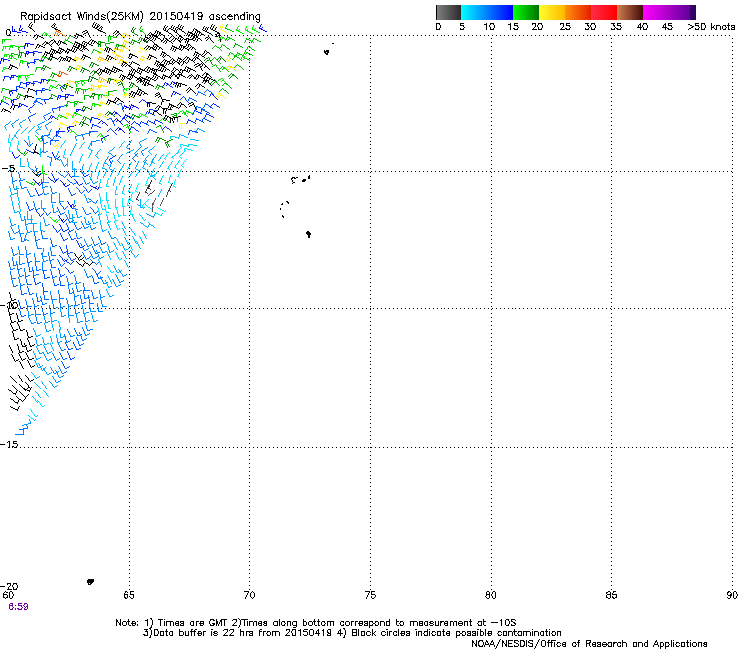Screen dimensions: 740x650
Task: Click the note line 'Data buffer is 22 hrs'
Action: [352, 633]
